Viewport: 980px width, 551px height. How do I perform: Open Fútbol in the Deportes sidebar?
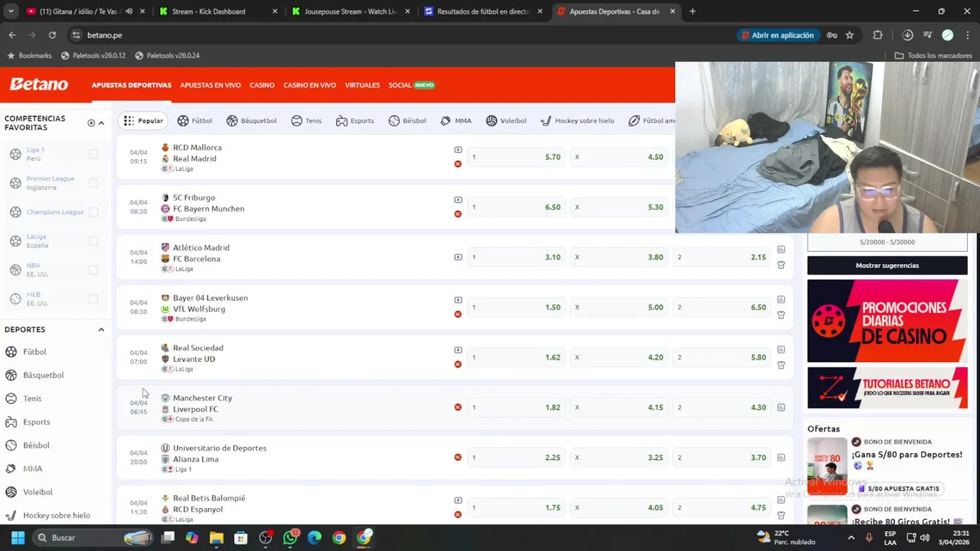click(x=34, y=352)
